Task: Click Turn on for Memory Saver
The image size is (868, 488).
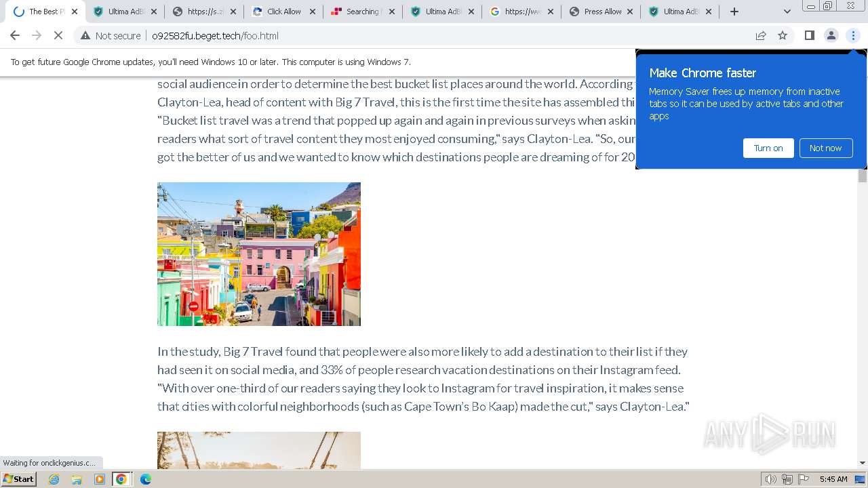Action: tap(768, 148)
